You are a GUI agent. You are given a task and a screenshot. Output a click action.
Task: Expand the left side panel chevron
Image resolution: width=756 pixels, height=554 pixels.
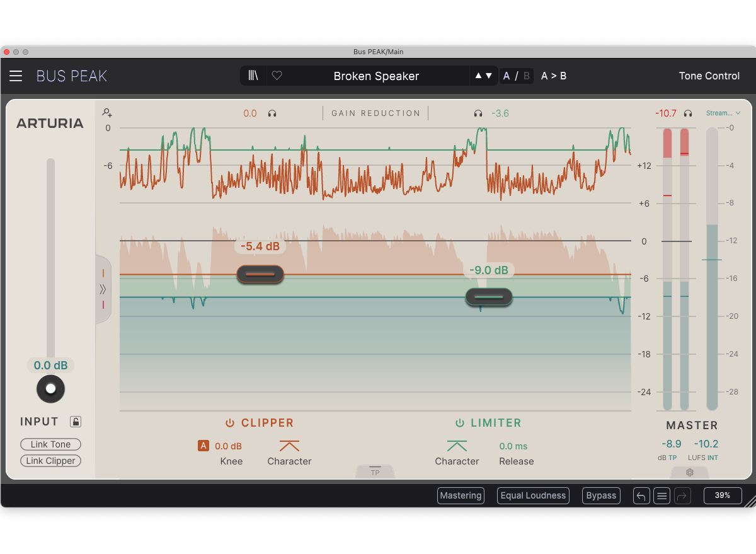pyautogui.click(x=103, y=289)
